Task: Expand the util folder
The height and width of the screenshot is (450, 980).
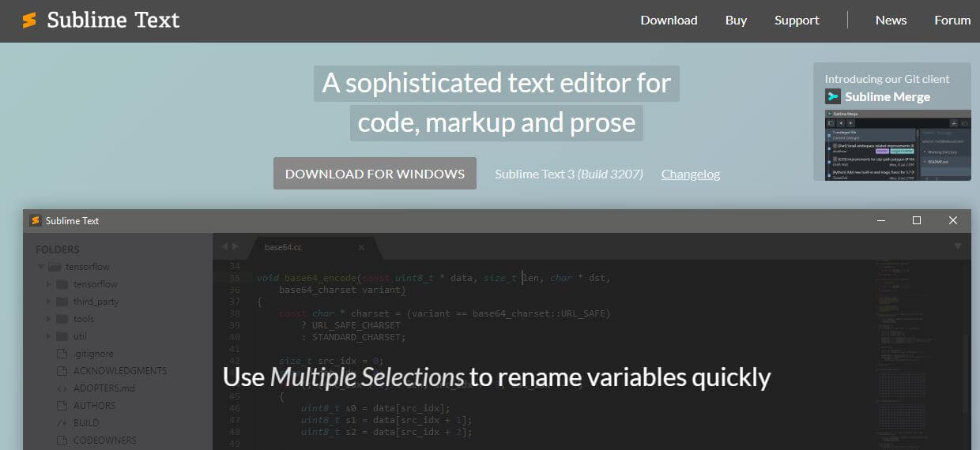Action: coord(48,336)
